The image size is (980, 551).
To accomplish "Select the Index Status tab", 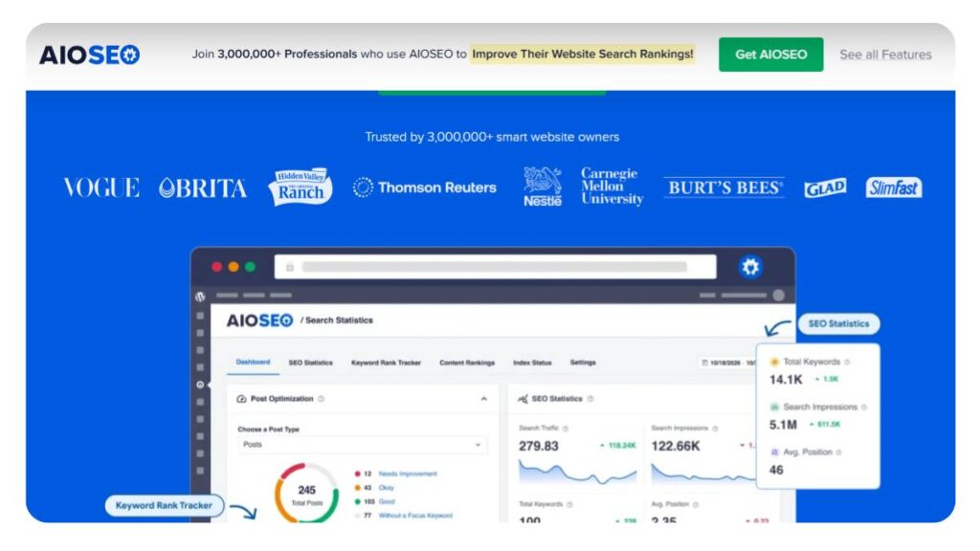I will click(532, 363).
